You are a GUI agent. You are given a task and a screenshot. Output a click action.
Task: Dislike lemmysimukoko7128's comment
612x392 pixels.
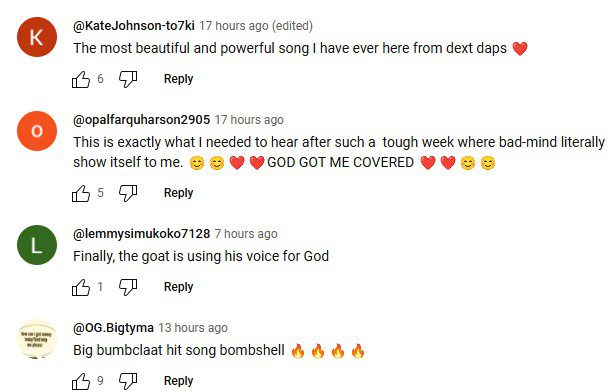[x=128, y=287]
